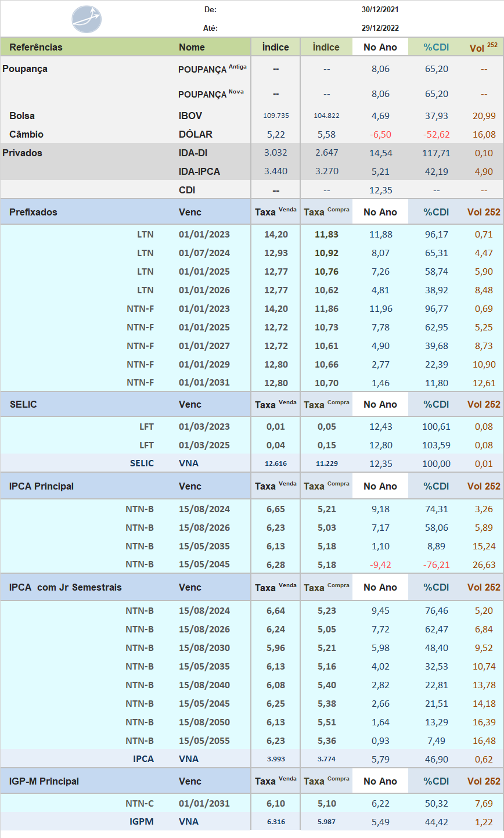Image resolution: width=504 pixels, height=838 pixels.
Task: Select the DÓLAR row name
Action: [196, 134]
